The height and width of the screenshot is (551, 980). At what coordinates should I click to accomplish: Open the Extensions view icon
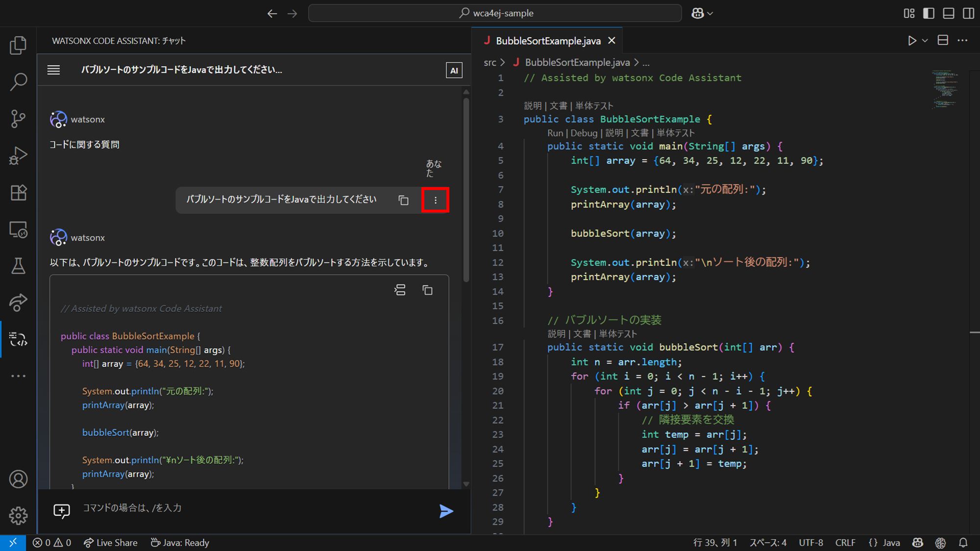pyautogui.click(x=18, y=192)
